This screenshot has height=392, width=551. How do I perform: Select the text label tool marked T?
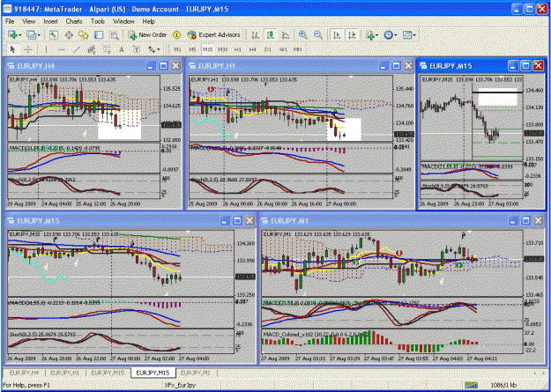(x=137, y=49)
